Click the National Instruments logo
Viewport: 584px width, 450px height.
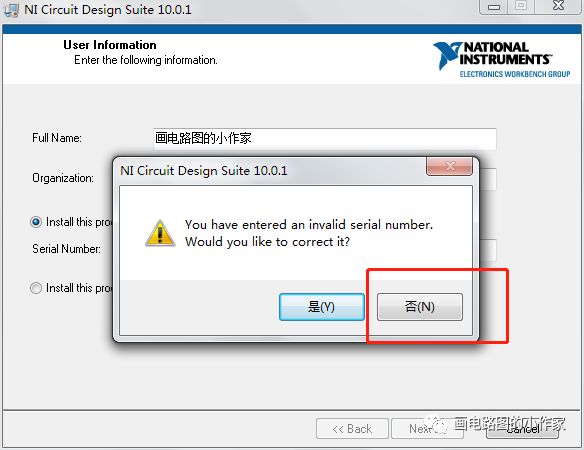pyautogui.click(x=501, y=60)
